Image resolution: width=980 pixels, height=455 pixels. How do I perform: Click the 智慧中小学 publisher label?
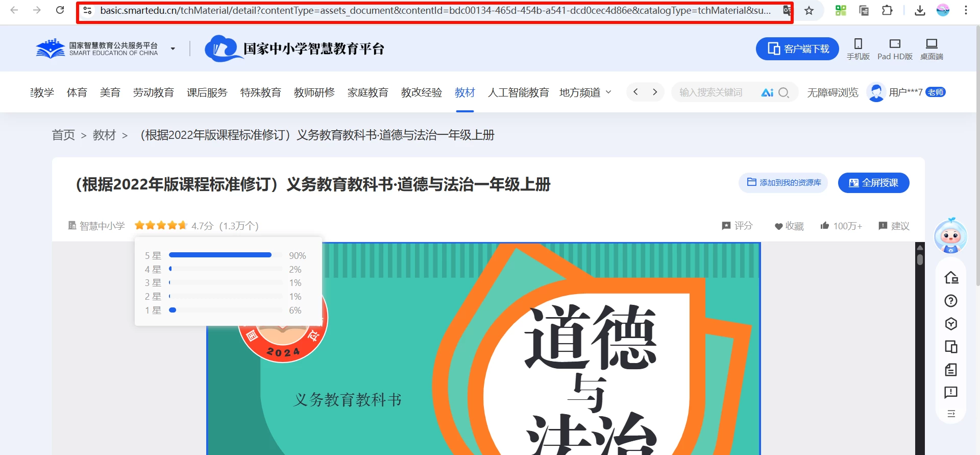[97, 226]
